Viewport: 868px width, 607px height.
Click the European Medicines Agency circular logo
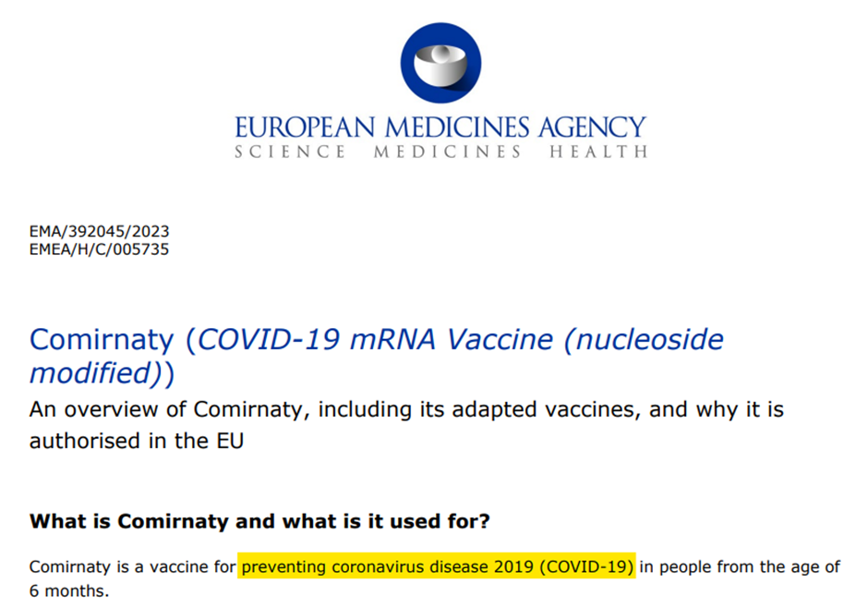pyautogui.click(x=440, y=62)
